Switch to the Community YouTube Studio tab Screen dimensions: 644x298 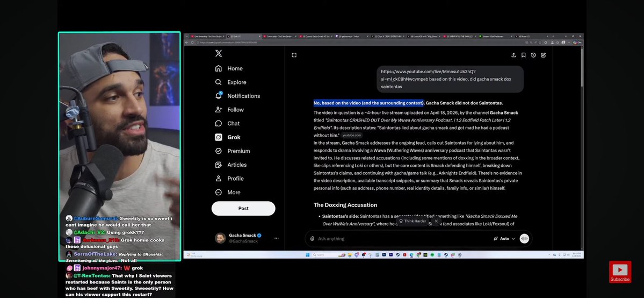click(280, 36)
